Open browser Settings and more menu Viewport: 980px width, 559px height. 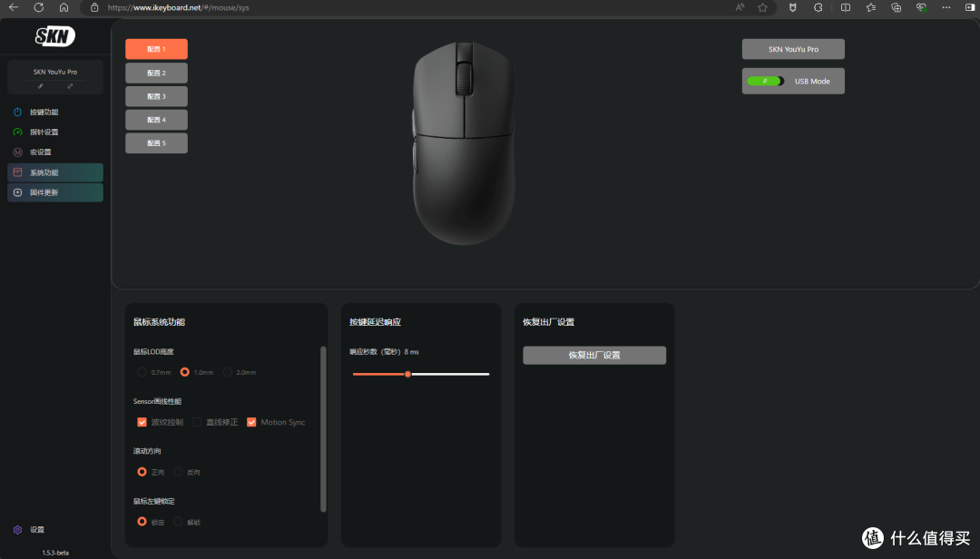tap(946, 7)
